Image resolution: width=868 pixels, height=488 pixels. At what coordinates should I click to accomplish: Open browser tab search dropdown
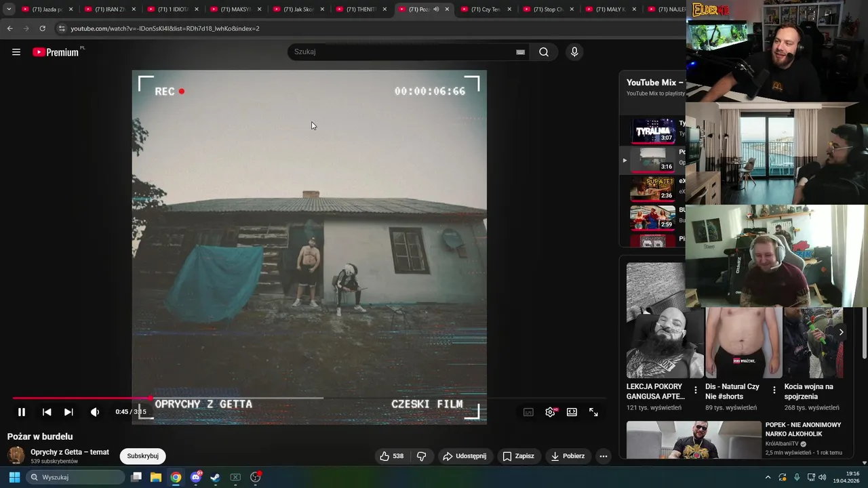click(9, 9)
